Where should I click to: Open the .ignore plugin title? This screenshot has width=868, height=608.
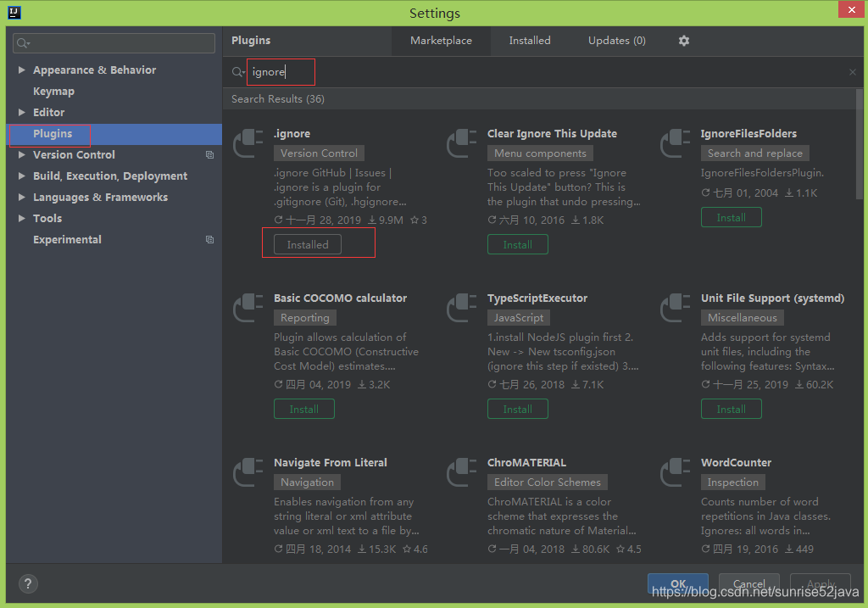(x=292, y=133)
